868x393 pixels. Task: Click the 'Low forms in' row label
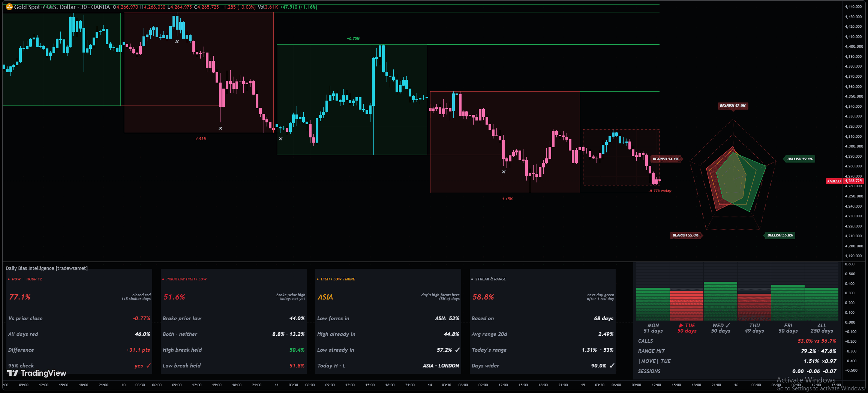[x=333, y=318]
